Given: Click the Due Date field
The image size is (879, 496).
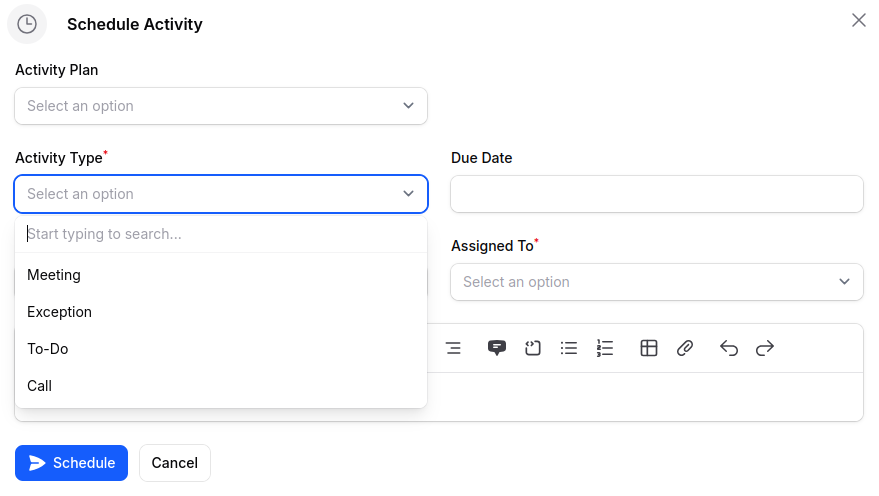Looking at the screenshot, I should tap(656, 194).
